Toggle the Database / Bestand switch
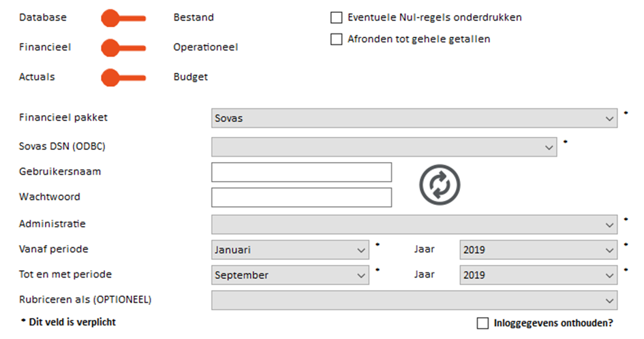Viewport: 644px width, 339px height. point(123,18)
